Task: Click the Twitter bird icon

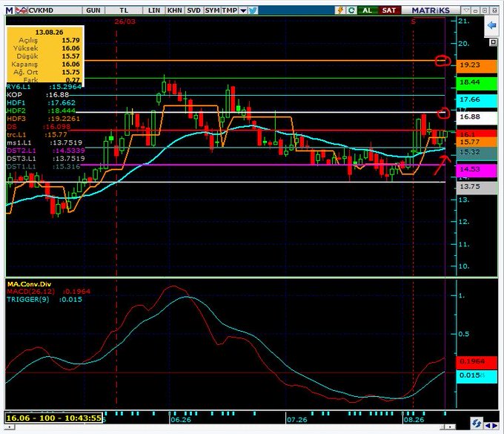Action: coord(253,10)
